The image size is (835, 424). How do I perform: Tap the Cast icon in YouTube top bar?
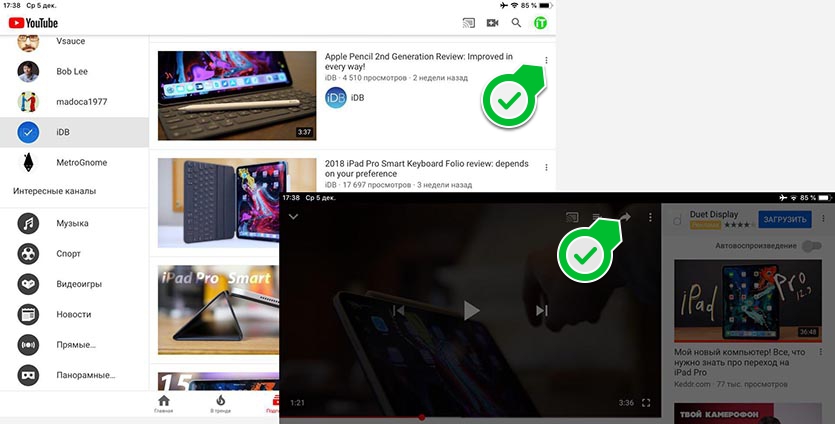(469, 23)
